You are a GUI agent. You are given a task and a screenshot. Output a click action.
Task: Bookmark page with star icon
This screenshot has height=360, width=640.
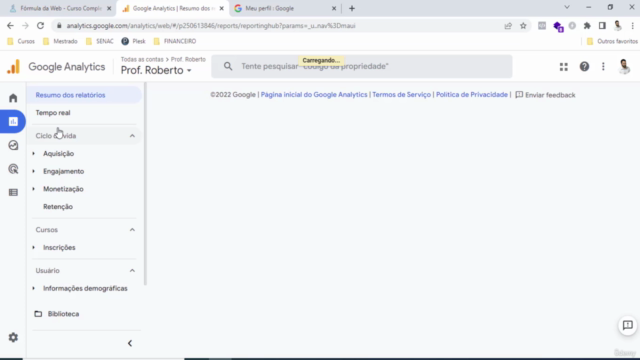tap(523, 26)
